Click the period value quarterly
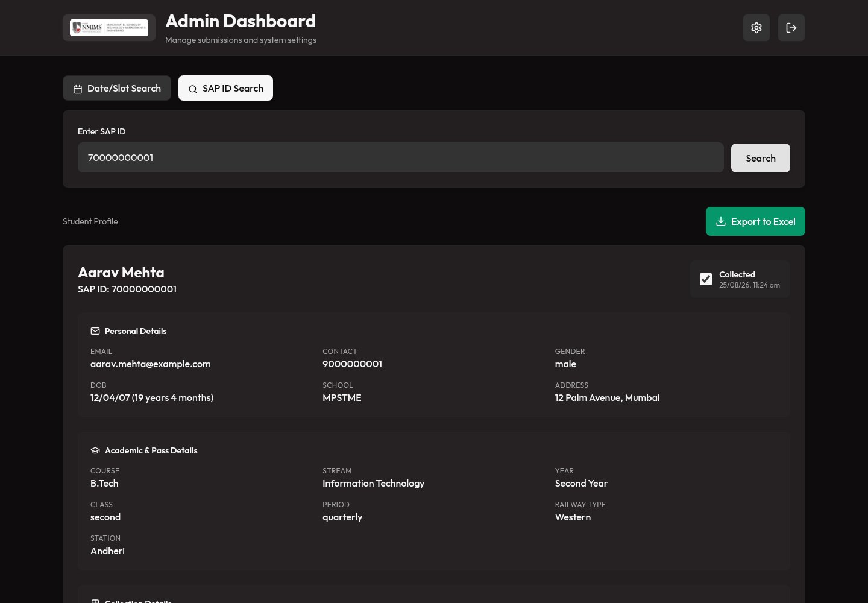Viewport: 868px width, 603px height. (x=342, y=517)
